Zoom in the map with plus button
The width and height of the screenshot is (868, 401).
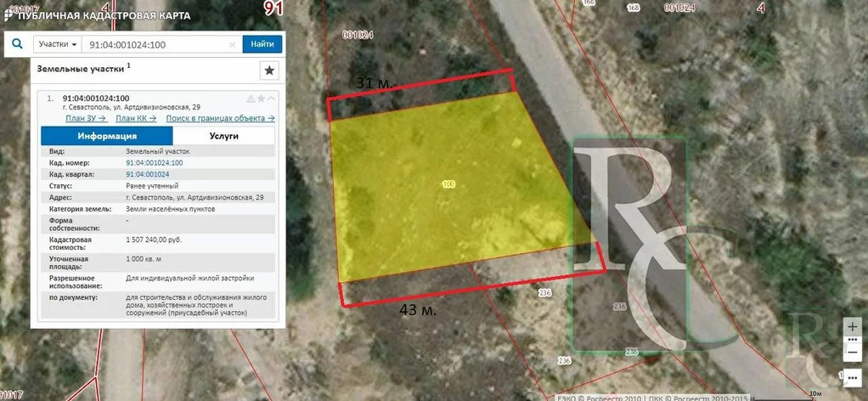[x=854, y=326]
